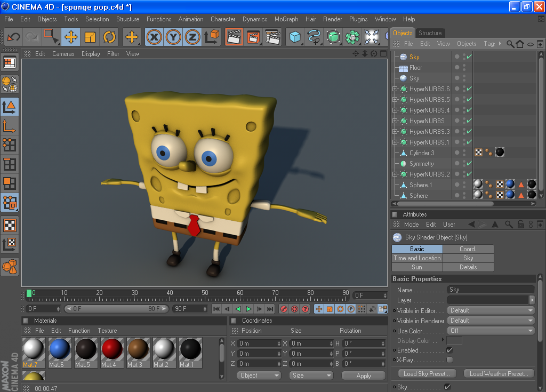Add a Cube primitive object
Screen dimensions: 546x392
click(x=294, y=37)
